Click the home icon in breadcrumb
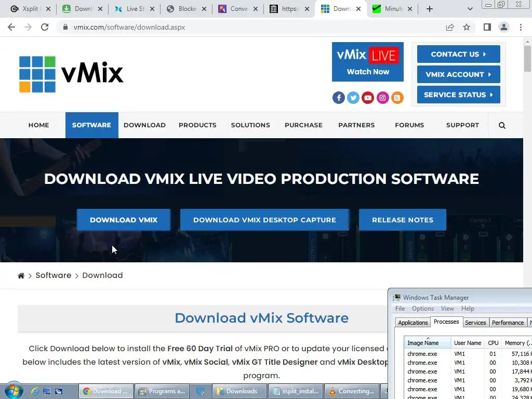The image size is (532, 399). pyautogui.click(x=21, y=275)
